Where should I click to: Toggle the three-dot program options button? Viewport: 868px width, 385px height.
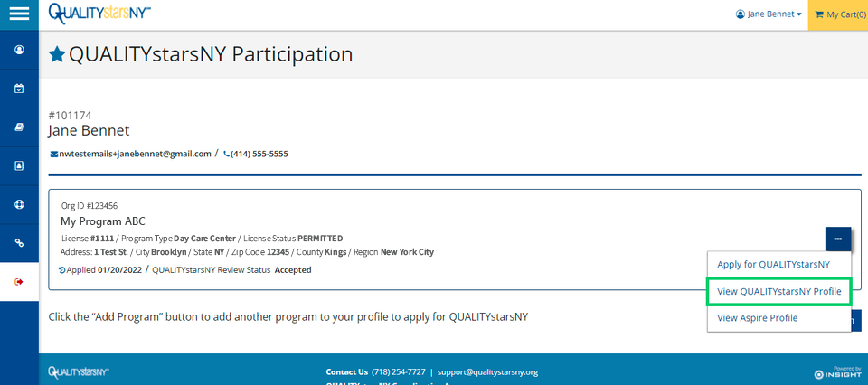pos(837,239)
